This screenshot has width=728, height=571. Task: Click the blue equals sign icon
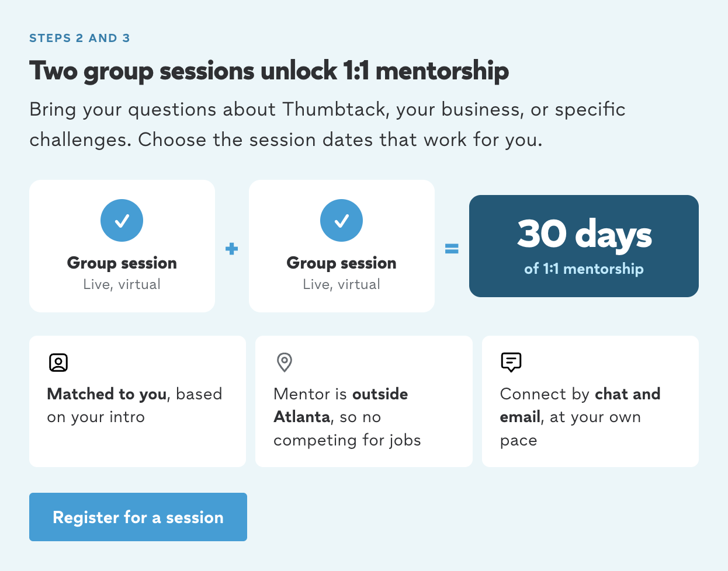pos(452,249)
